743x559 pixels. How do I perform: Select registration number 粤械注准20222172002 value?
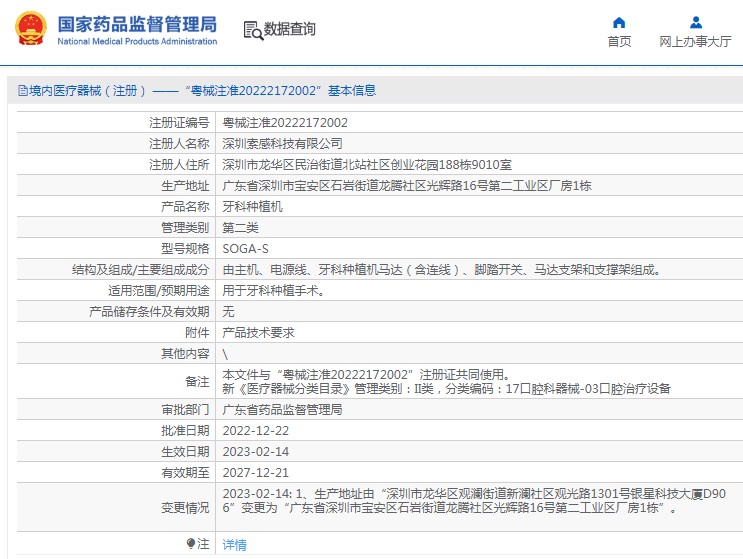click(x=285, y=123)
